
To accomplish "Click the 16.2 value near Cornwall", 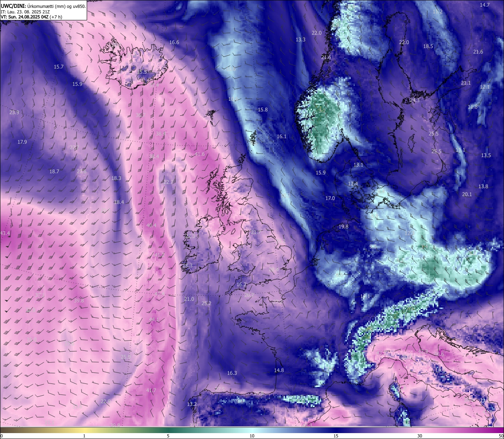I will coord(241,285).
